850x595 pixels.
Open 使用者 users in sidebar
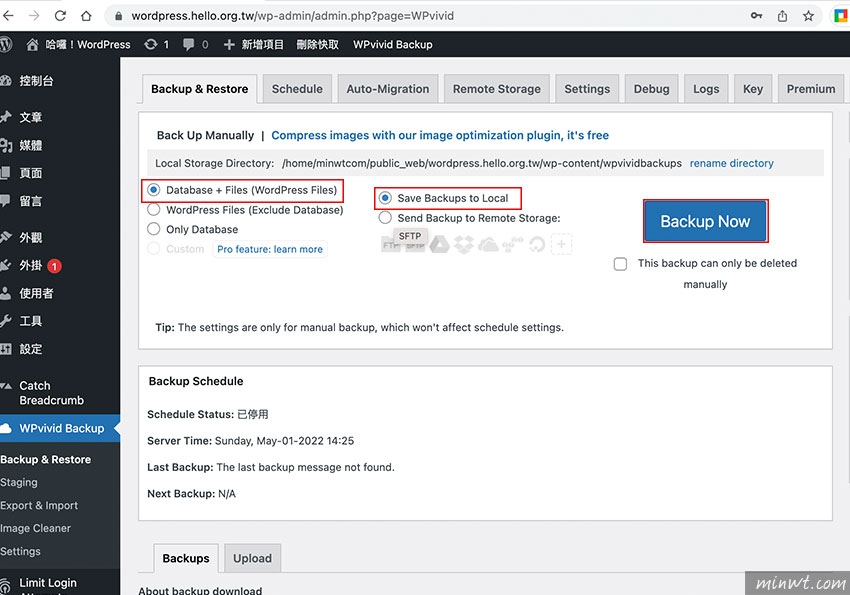pos(36,293)
